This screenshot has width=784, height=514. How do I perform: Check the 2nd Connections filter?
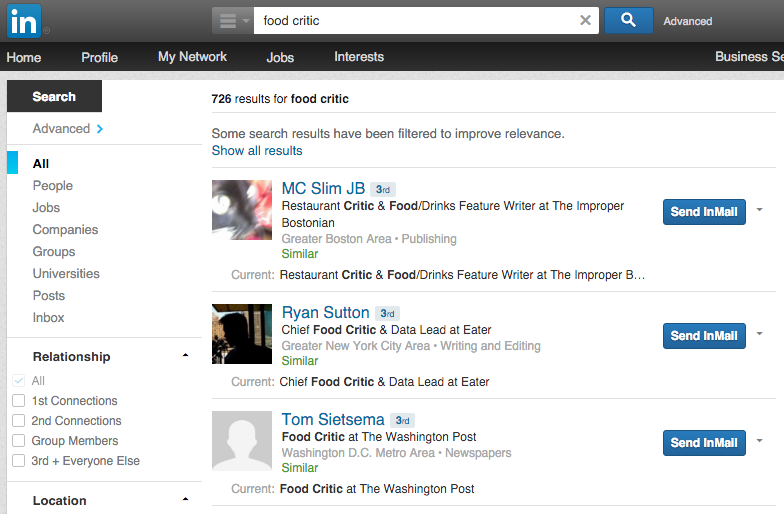pyautogui.click(x=19, y=421)
